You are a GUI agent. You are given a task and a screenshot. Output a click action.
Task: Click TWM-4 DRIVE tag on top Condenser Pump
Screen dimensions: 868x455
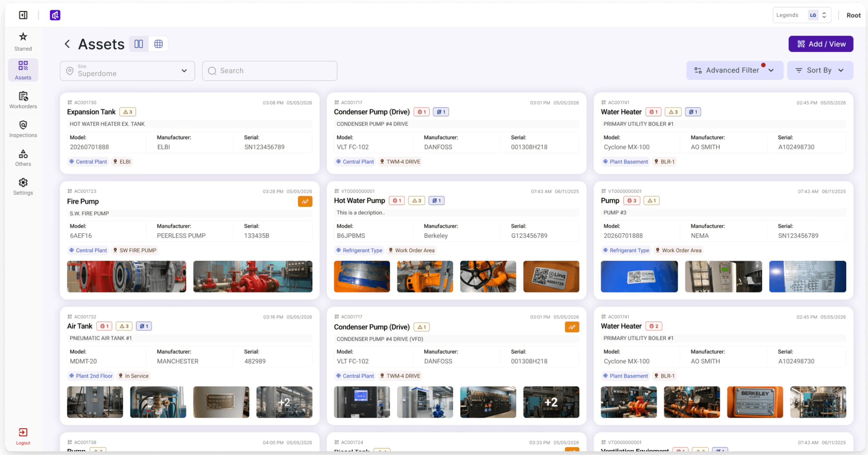point(400,162)
